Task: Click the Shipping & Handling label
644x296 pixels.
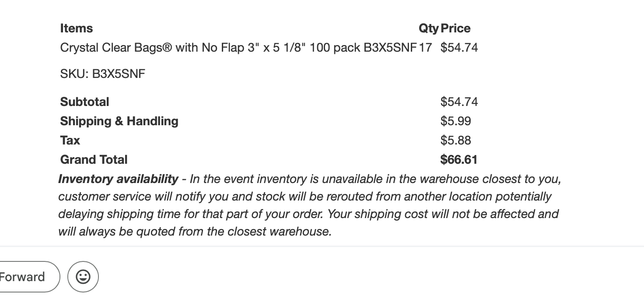Action: point(119,121)
